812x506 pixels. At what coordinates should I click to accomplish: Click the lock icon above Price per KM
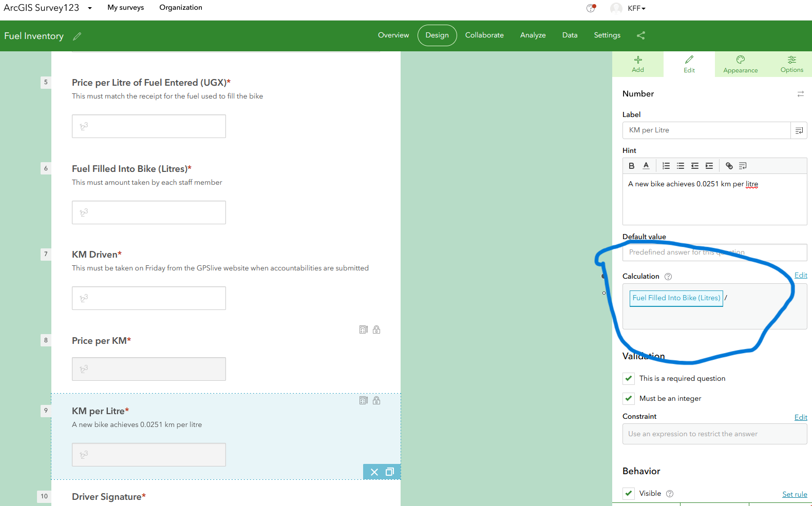click(x=376, y=329)
